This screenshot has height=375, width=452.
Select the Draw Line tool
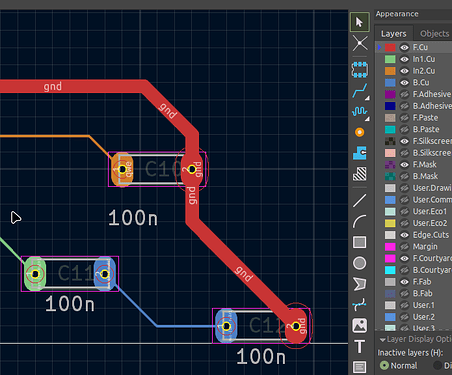pyautogui.click(x=359, y=201)
